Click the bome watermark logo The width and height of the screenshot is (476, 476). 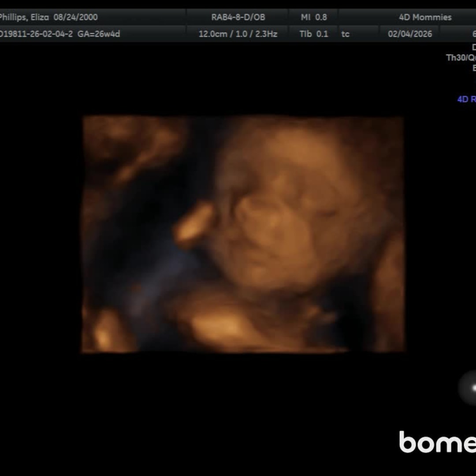tap(437, 442)
